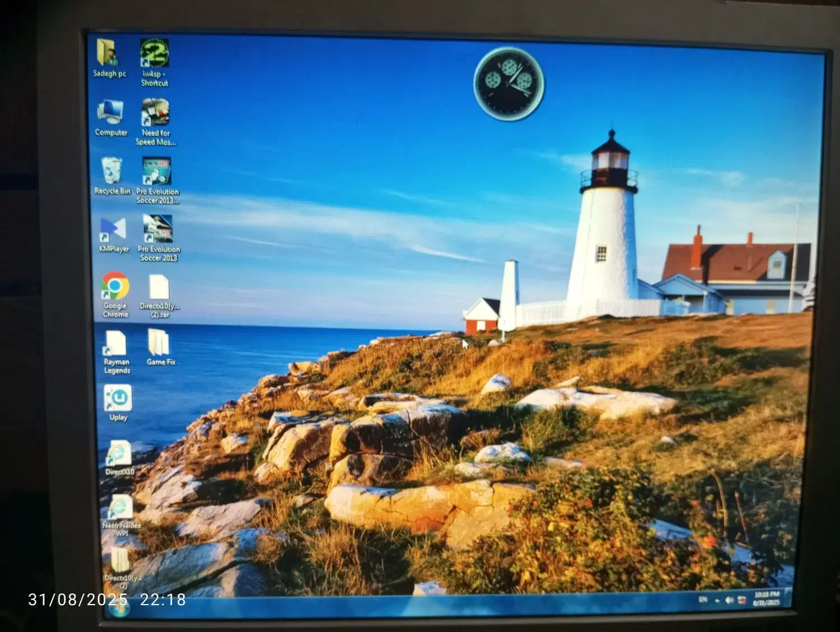Launch the iw4sp - Shortcut game icon
Image resolution: width=840 pixels, height=632 pixels.
(x=154, y=63)
